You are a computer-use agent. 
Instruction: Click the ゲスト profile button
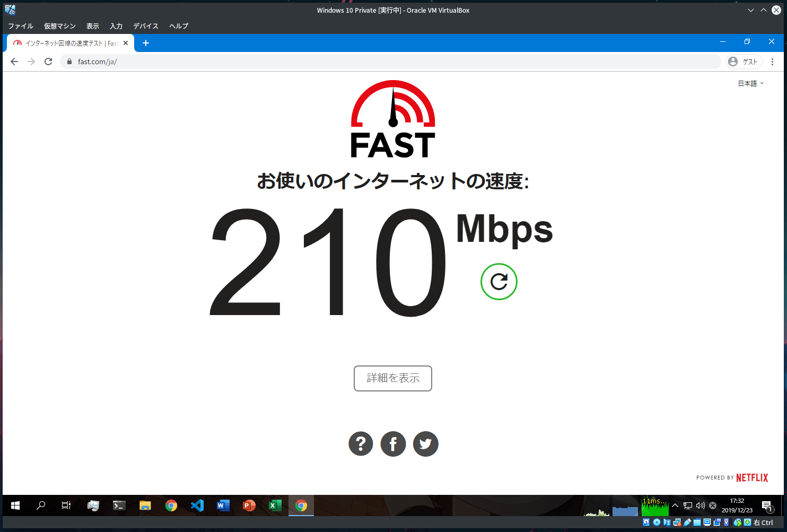(x=744, y=62)
